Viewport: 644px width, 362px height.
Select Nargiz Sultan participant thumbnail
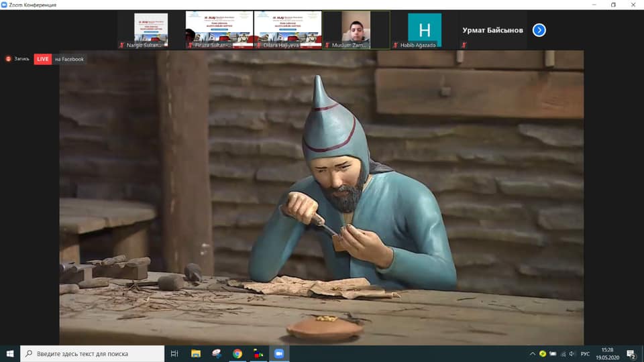coord(151,30)
